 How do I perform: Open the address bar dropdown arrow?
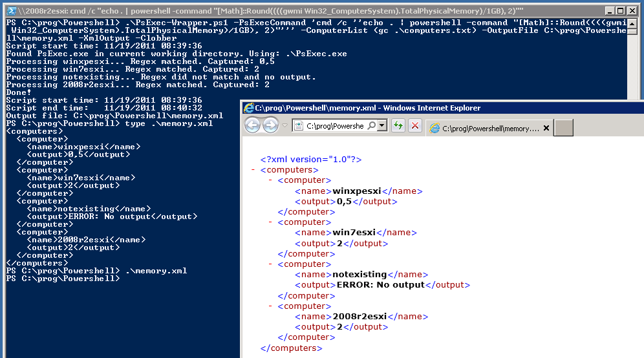click(382, 126)
